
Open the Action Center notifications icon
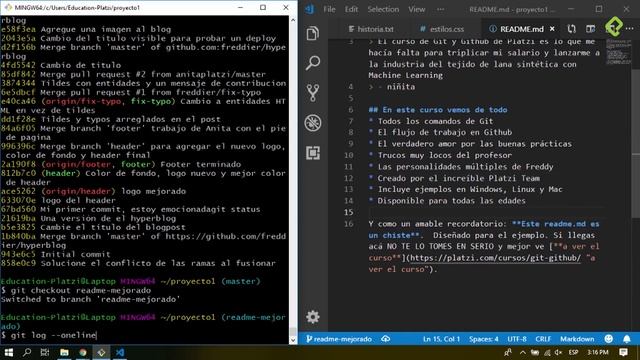click(623, 352)
